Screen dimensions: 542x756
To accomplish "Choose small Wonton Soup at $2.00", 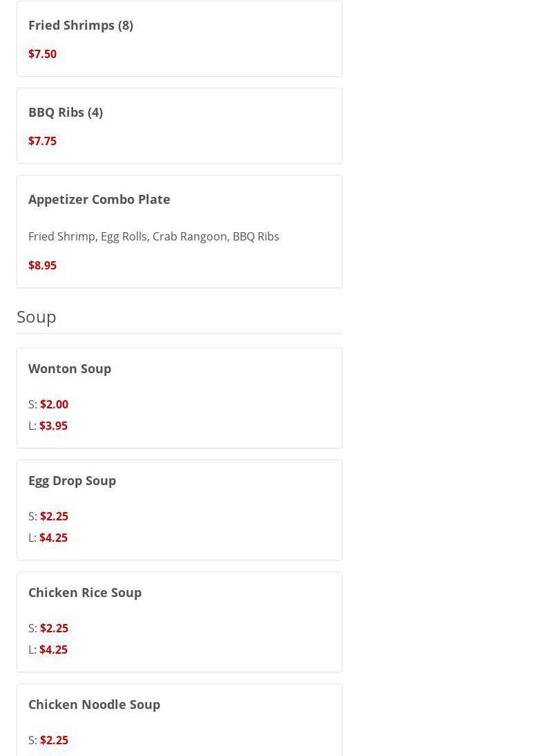I will tap(54, 404).
